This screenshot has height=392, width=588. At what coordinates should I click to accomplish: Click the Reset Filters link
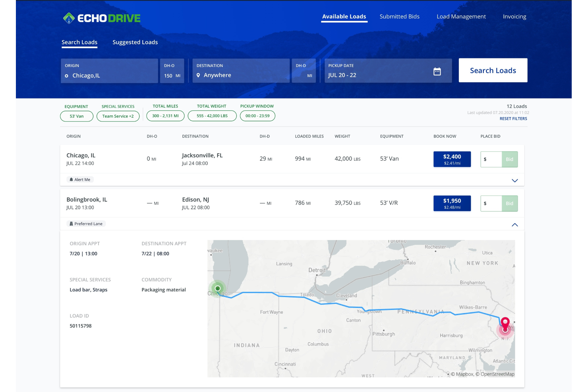tap(513, 118)
